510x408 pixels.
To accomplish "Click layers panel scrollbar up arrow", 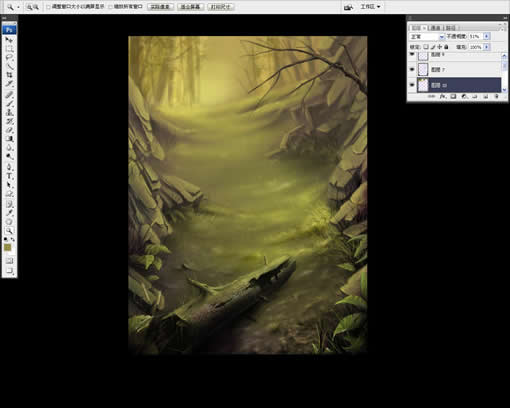I will pyautogui.click(x=504, y=56).
